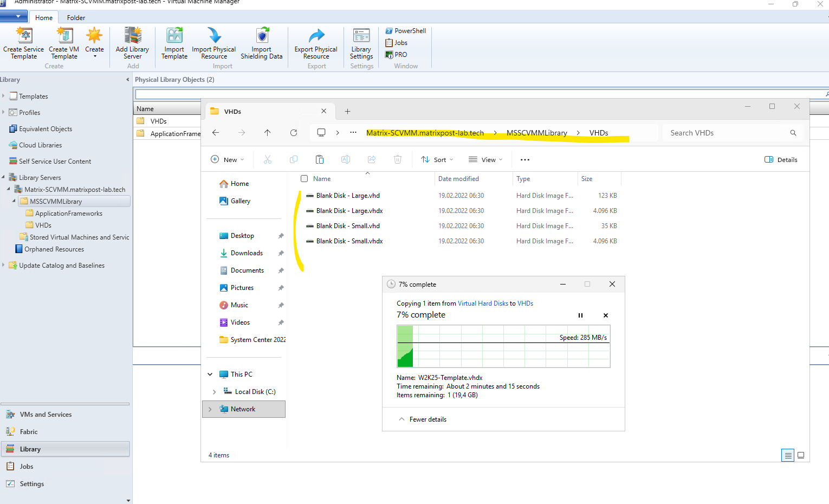Screen dimensions: 829x504
Task: Click Virtual Hard Disks source link
Action: pos(483,303)
